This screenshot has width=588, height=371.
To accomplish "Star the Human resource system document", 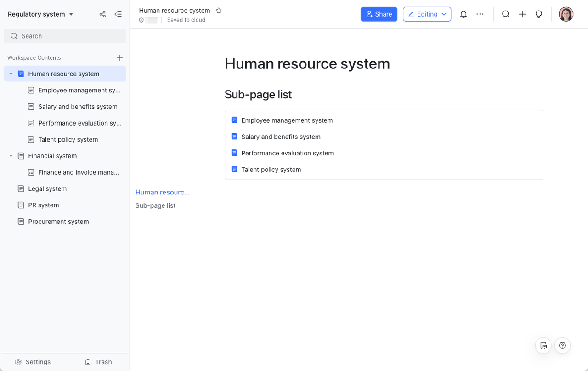I will tap(219, 11).
